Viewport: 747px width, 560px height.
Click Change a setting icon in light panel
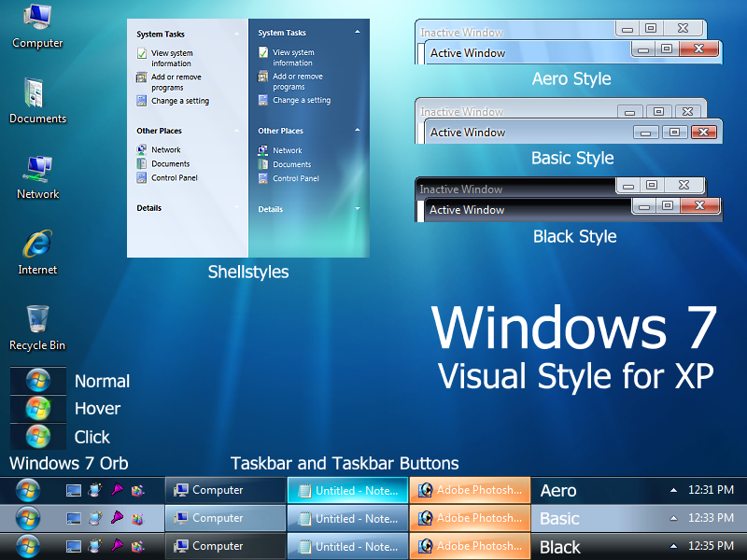(142, 101)
